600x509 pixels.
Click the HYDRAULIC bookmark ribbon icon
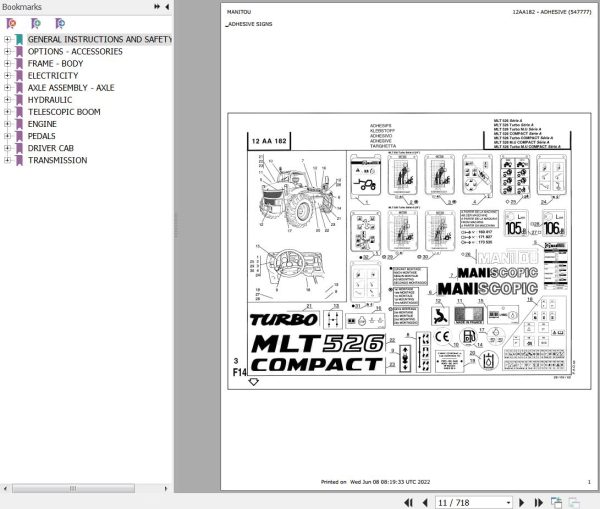[x=19, y=100]
